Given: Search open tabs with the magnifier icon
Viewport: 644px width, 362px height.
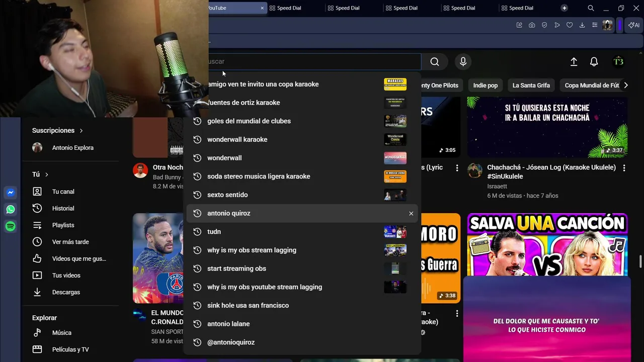Looking at the screenshot, I should pos(591,8).
